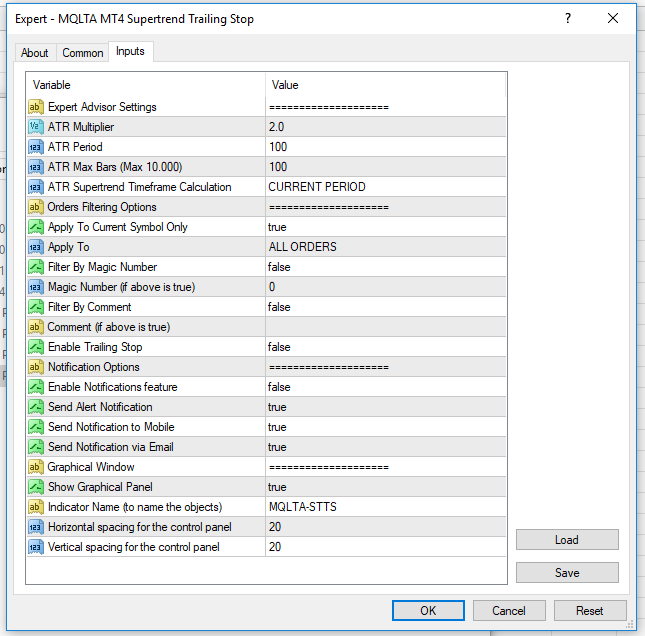Open the help question mark in title bar
This screenshot has height=636, width=645.
click(x=568, y=19)
